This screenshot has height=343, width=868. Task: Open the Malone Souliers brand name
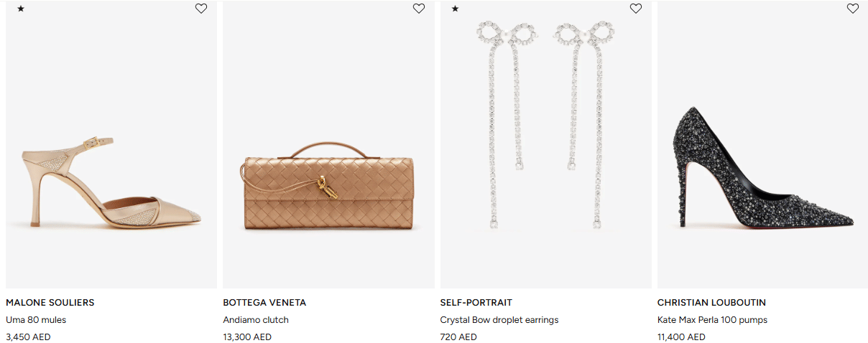click(50, 303)
